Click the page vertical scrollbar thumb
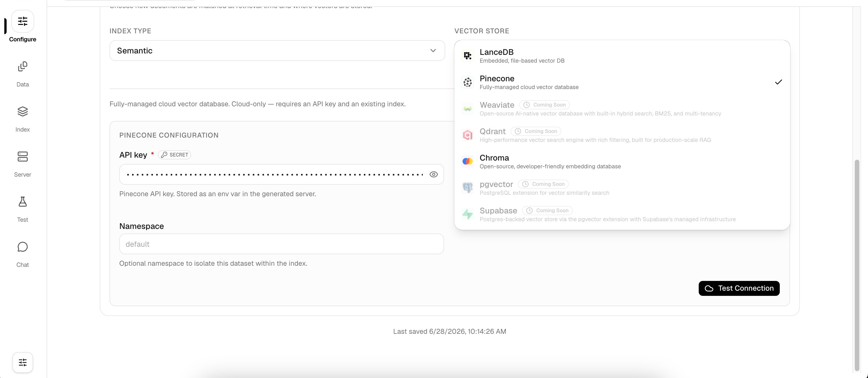868x378 pixels. pos(857,265)
